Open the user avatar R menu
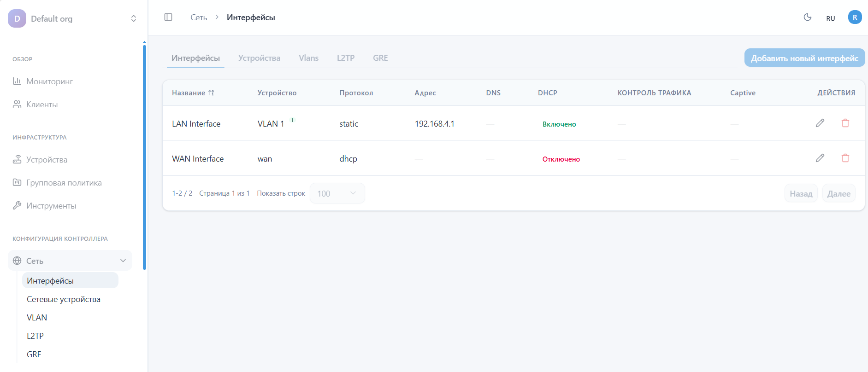This screenshot has width=868, height=372. pos(855,17)
